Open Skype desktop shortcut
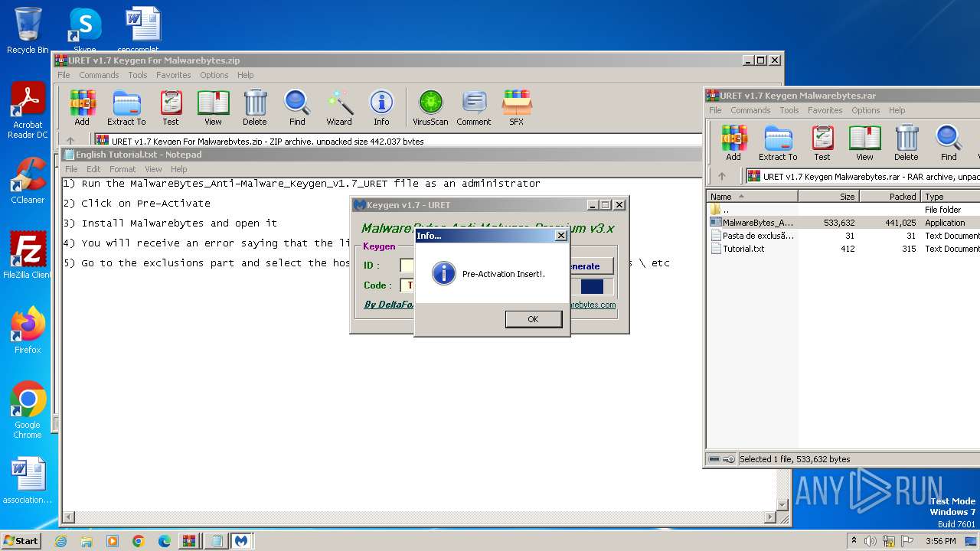This screenshot has height=551, width=980. pyautogui.click(x=84, y=31)
